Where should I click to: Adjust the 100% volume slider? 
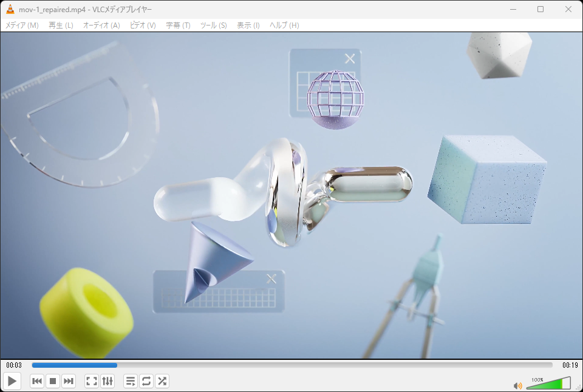coord(548,383)
